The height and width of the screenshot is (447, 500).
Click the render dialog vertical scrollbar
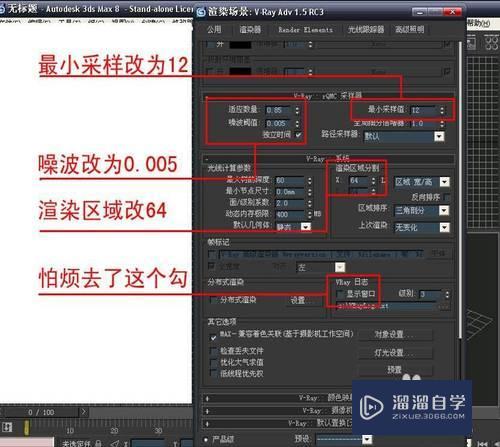click(460, 190)
